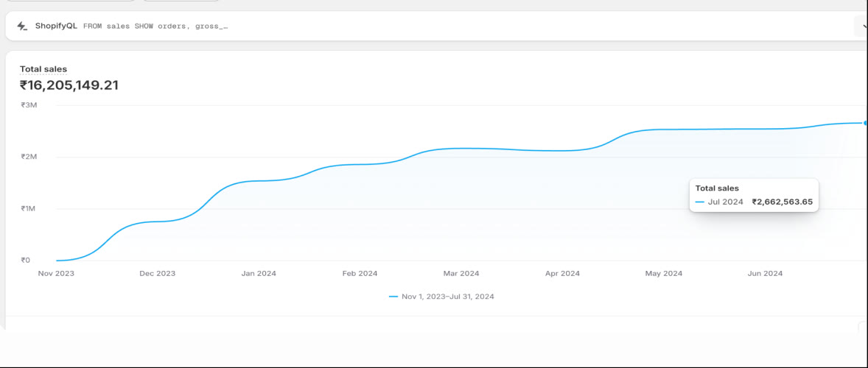Click the Jun 2024 axis label
Image resolution: width=868 pixels, height=368 pixels.
[x=765, y=274]
